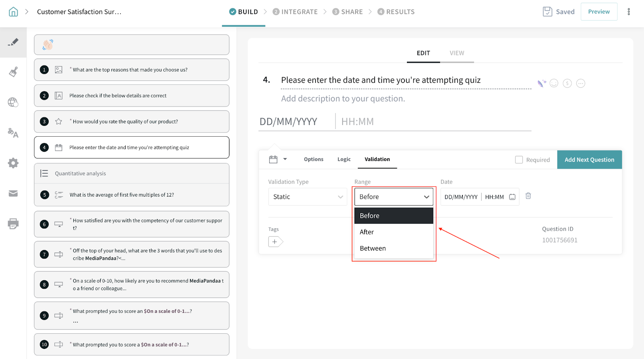The height and width of the screenshot is (359, 644).
Task: Open the question type dropdown arrow
Action: point(285,159)
